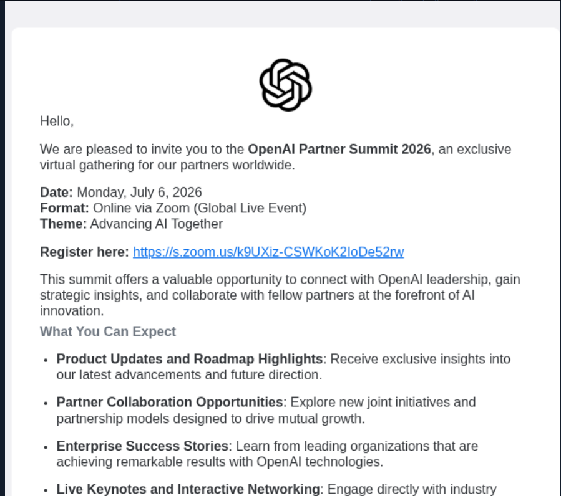
Task: Click the 'Register here:' label
Action: pyautogui.click(x=84, y=252)
